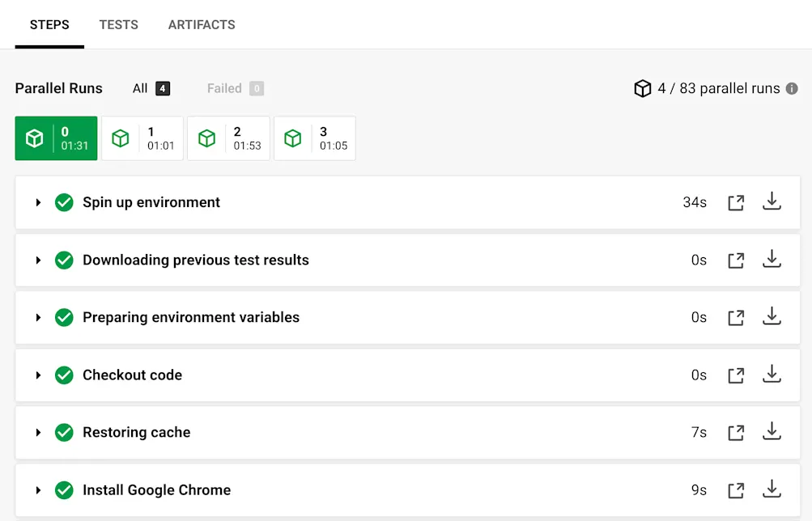This screenshot has width=812, height=521.
Task: Download logs for Spin up environment step
Action: coord(772,201)
